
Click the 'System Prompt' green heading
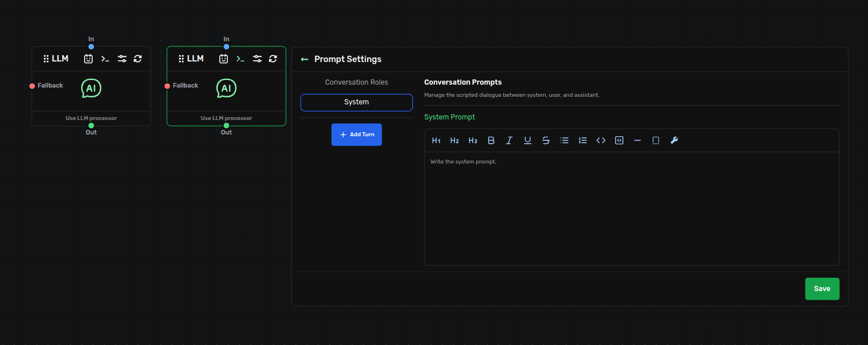(x=449, y=117)
